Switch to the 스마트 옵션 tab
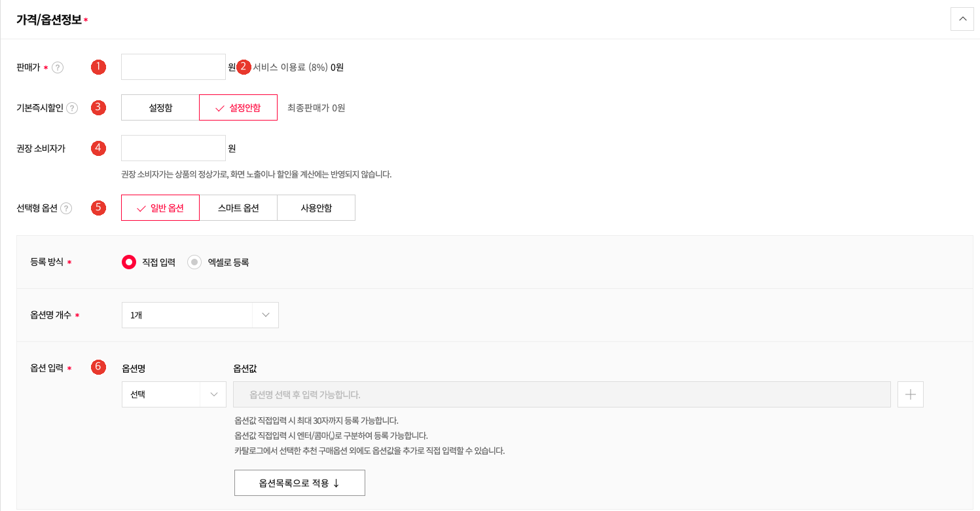This screenshot has width=980, height=511. point(238,208)
